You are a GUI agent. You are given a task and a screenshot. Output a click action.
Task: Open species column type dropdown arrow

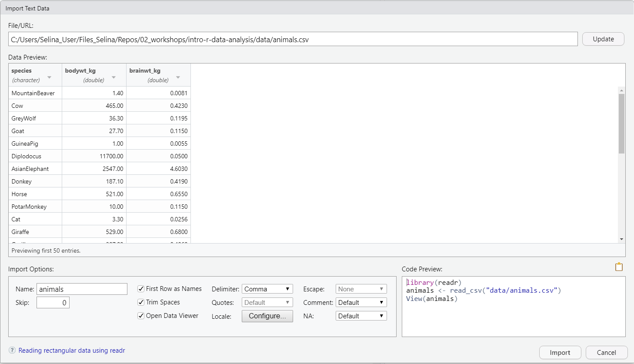point(49,78)
